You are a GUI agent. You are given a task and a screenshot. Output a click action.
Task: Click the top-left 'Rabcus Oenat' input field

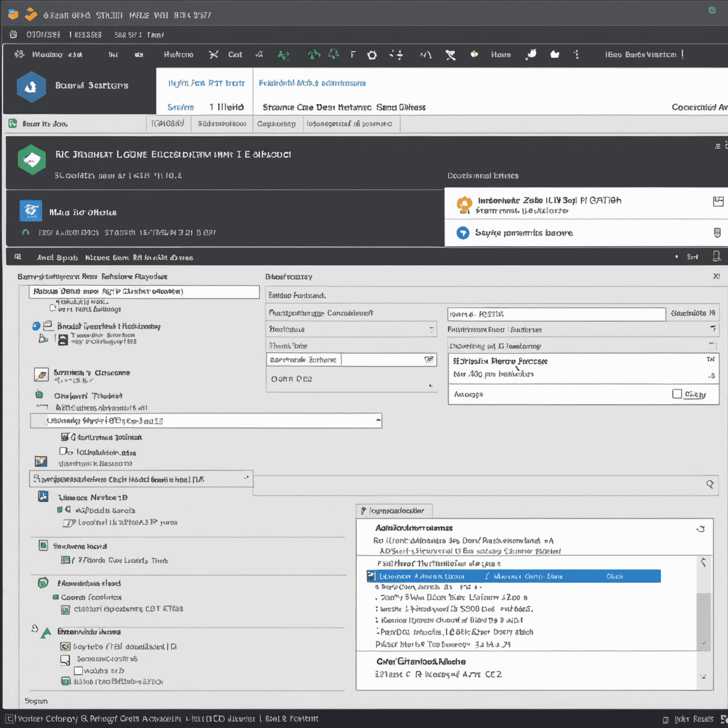(144, 291)
